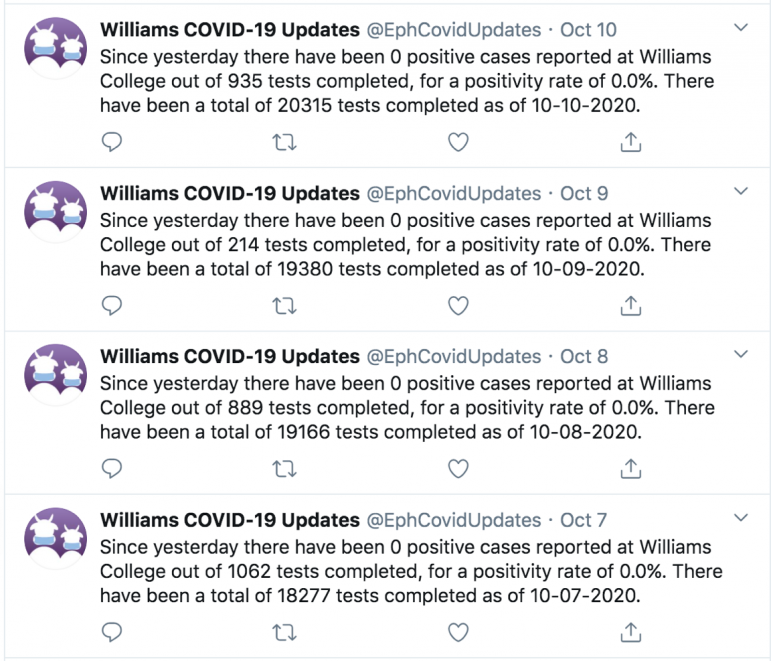Expand the Oct 9 tweet options menu

(741, 191)
